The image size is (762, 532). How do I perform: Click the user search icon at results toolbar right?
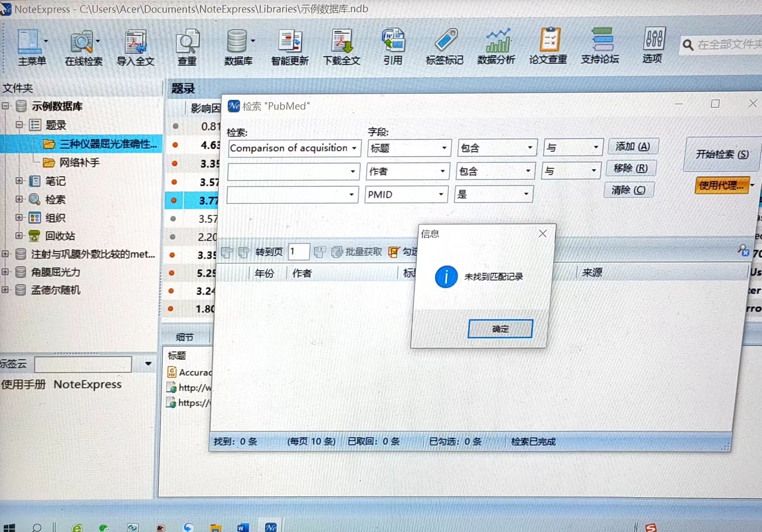tap(743, 250)
